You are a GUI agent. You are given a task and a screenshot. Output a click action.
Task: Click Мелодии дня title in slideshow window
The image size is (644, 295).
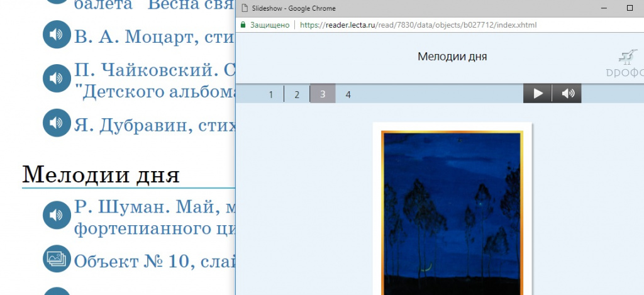[452, 57]
